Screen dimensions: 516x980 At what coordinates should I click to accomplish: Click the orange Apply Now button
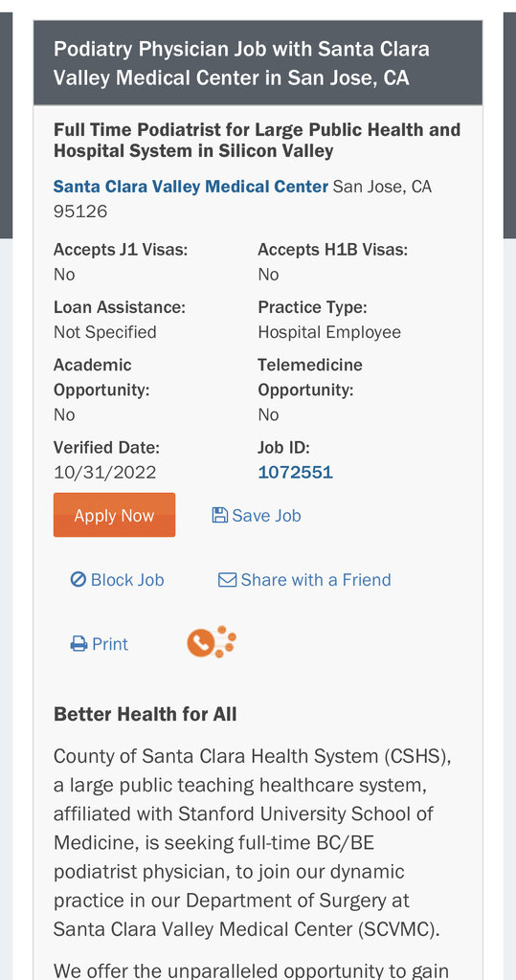[x=114, y=515]
